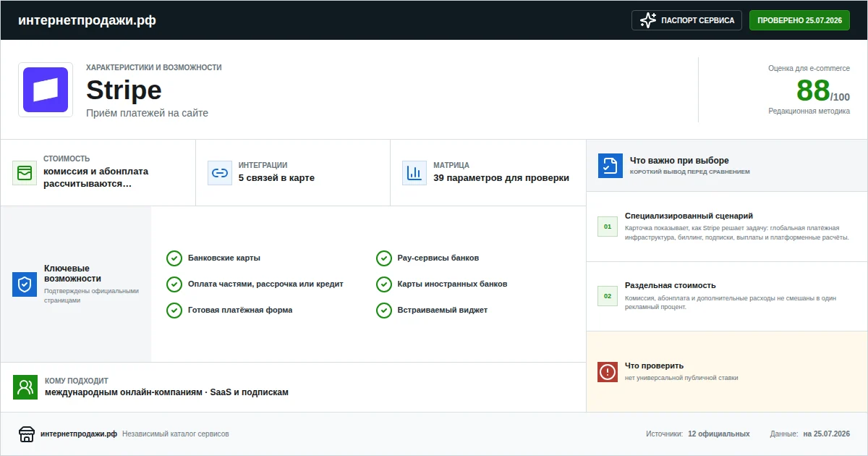Click Подтверждены официальными страницами caption
The height and width of the screenshot is (456, 868).
point(91,296)
